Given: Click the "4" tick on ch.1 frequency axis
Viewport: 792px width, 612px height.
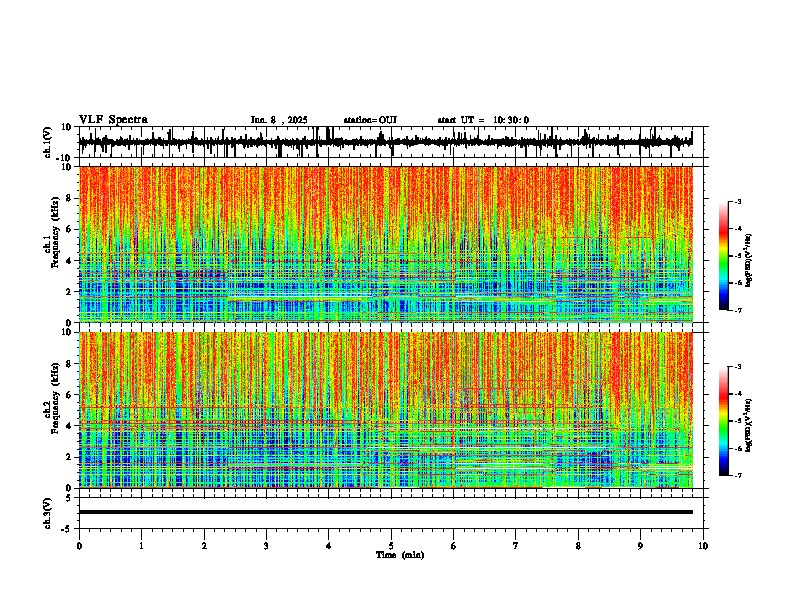Looking at the screenshot, I should pos(70,261).
